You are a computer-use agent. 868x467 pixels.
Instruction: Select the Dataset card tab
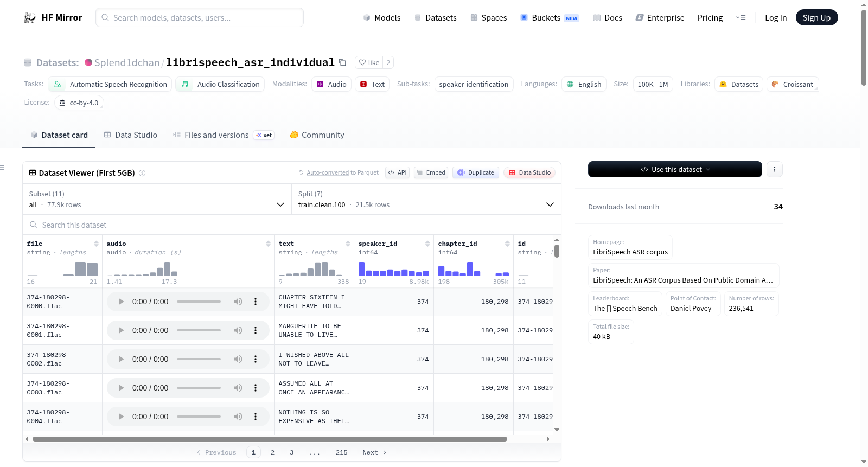59,135
